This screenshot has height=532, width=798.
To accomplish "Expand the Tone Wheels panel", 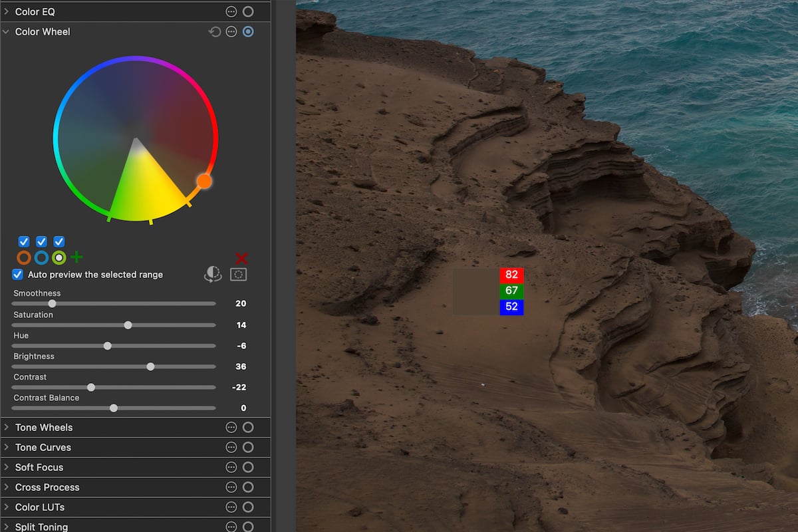I will coord(7,427).
